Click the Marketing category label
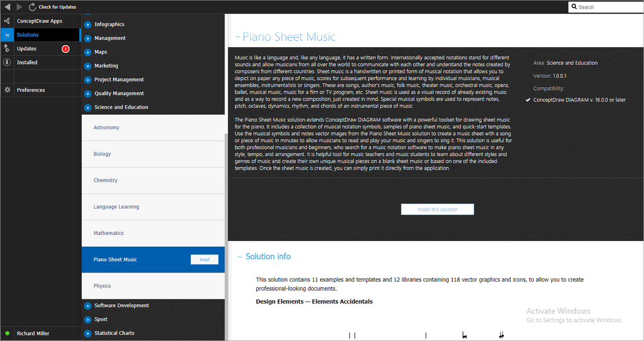 point(106,66)
